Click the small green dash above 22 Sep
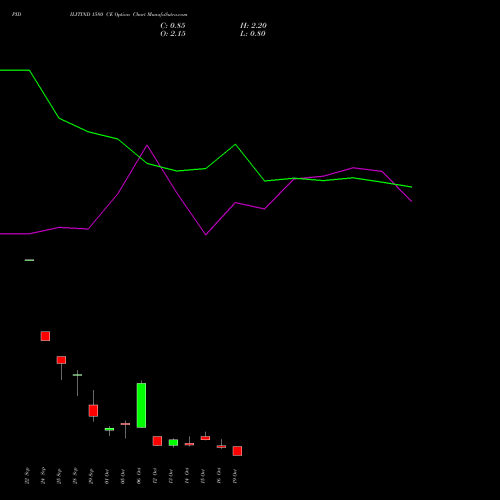This screenshot has width=500, height=500. click(29, 260)
